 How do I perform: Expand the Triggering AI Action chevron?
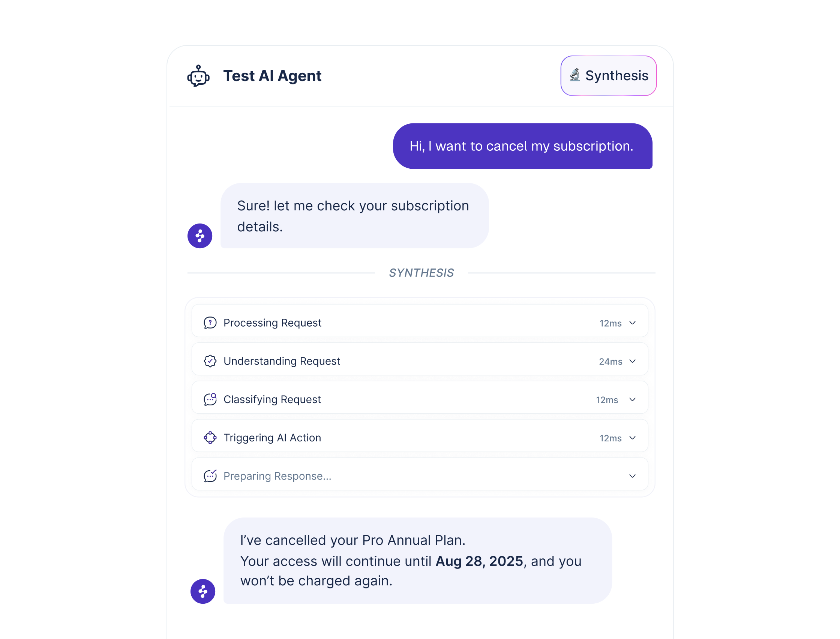pyautogui.click(x=632, y=438)
